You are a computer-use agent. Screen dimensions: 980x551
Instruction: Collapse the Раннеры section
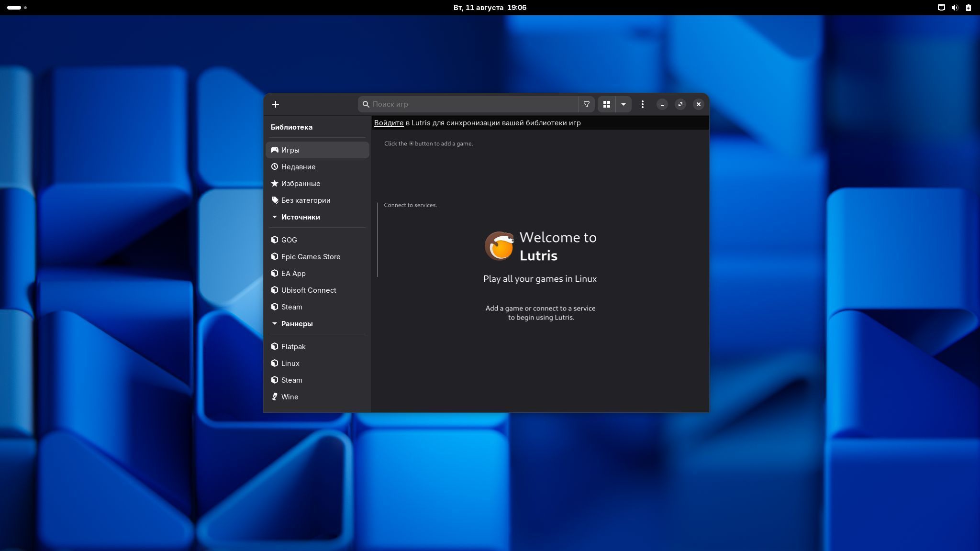(x=275, y=324)
